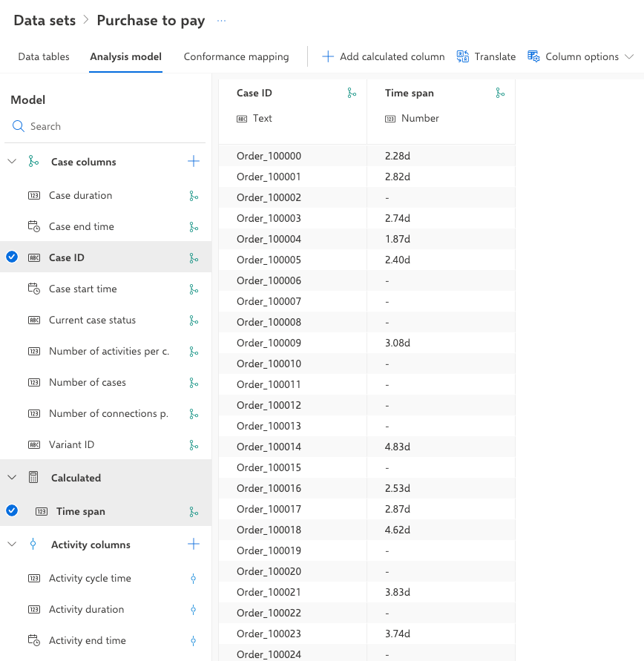Switch to the Data tables tab
This screenshot has width=644, height=661.
[x=44, y=56]
